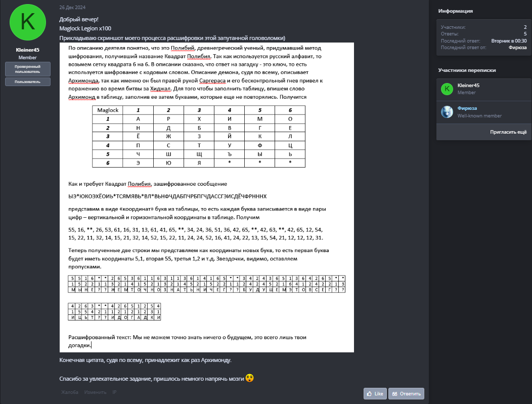Click the Информация panel heading
This screenshot has width=532, height=404.
pos(456,11)
